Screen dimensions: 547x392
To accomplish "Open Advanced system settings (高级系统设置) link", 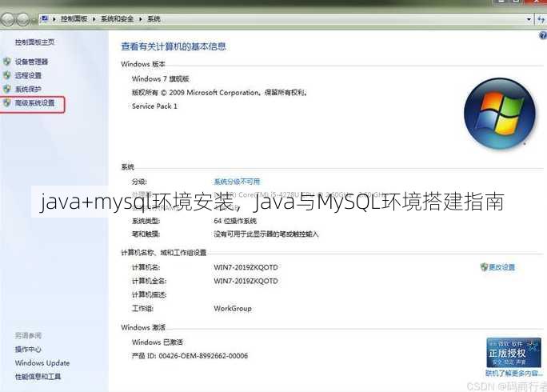I will 34,103.
